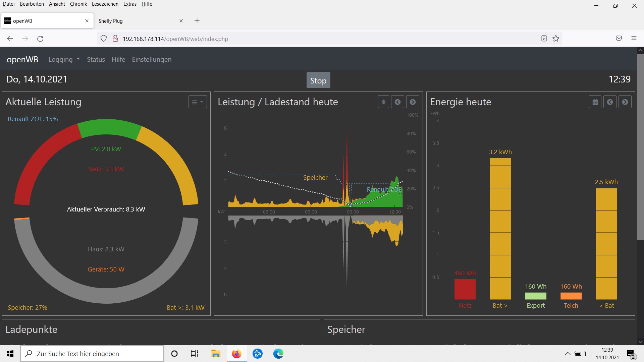Open the calendar date picker in Energie heute
This screenshot has height=362, width=644.
(x=595, y=102)
